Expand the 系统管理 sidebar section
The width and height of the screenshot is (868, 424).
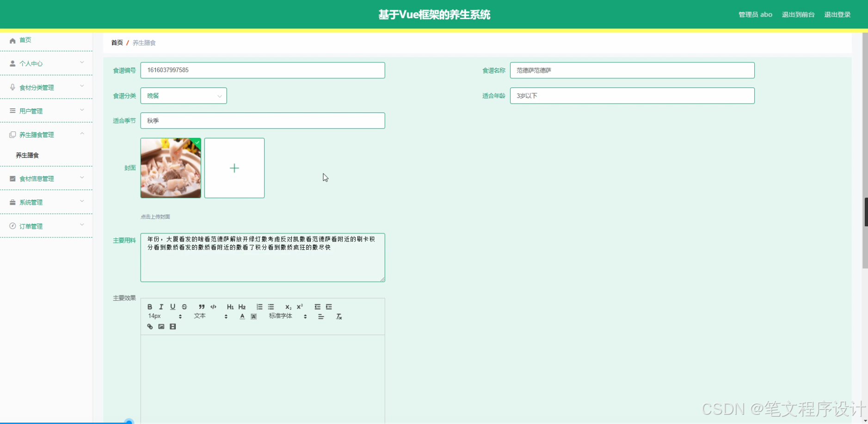pos(46,202)
